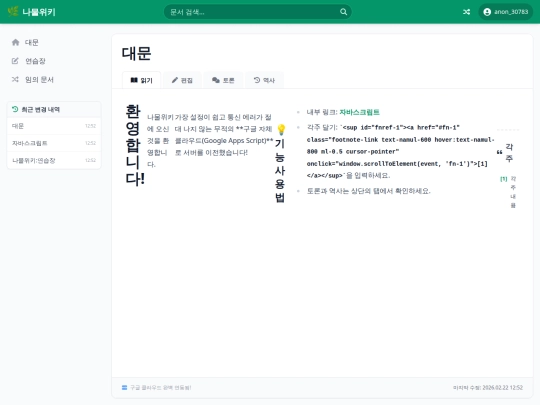Screen dimensions: 540x405
Task: Click the 최근 변경 내역 history icon
Action: 15,109
